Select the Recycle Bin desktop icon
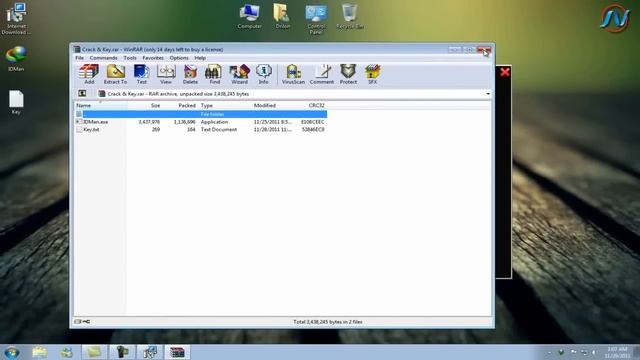The image size is (640, 360). coord(350,16)
